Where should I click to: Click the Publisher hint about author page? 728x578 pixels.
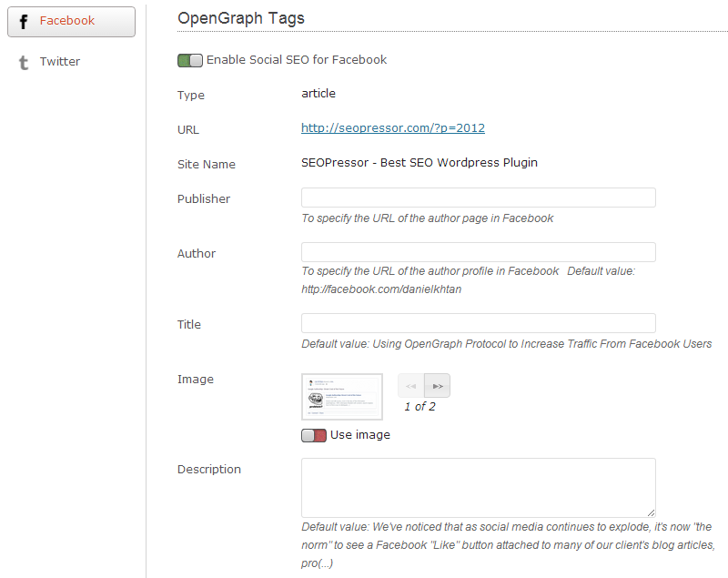pos(427,218)
